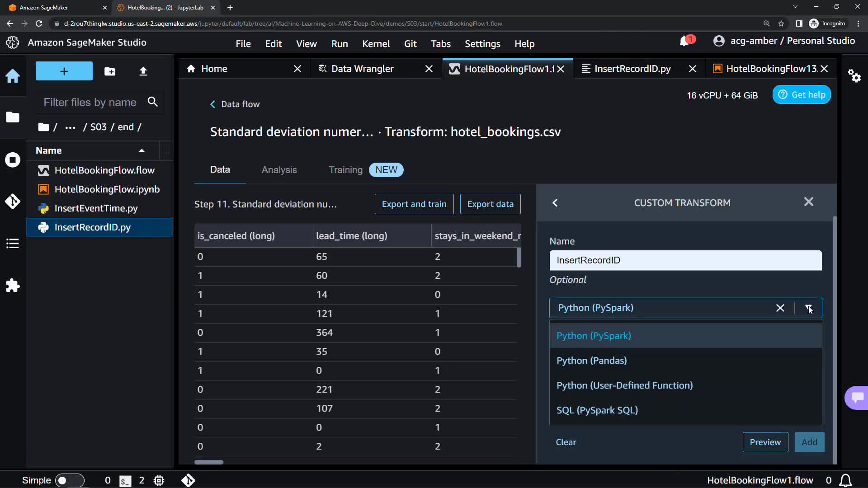Open the Table of Contents sidebar icon
The image size is (868, 488).
(x=13, y=244)
